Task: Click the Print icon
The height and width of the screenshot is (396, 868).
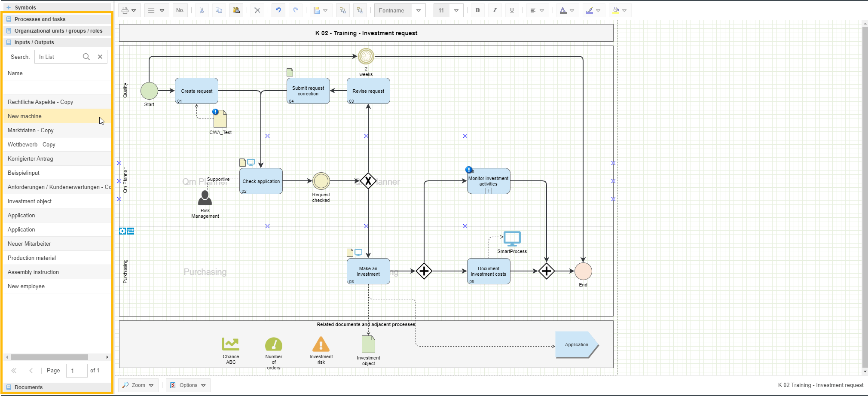Action: pos(125,10)
